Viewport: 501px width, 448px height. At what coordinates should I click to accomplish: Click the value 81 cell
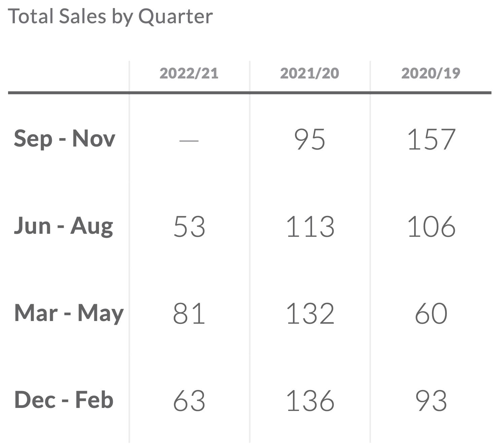click(189, 314)
